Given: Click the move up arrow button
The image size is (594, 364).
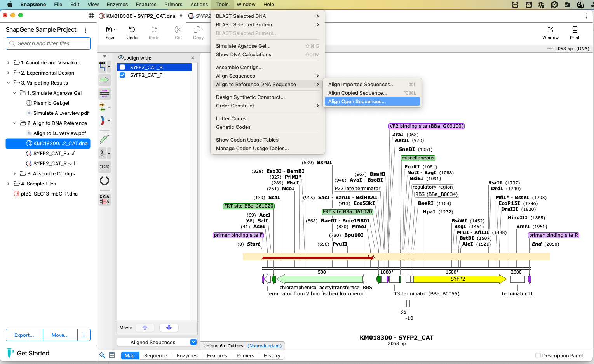Looking at the screenshot, I should pyautogui.click(x=145, y=328).
